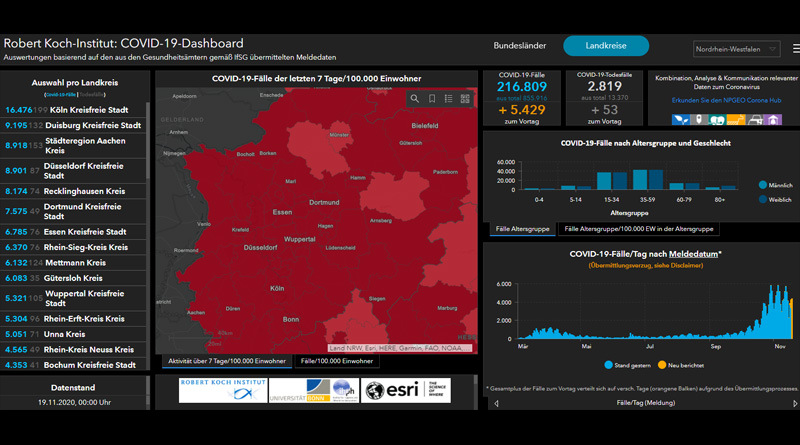This screenshot has width=800, height=445.
Task: Open the Robert Koch Institut logo
Action: [223, 390]
